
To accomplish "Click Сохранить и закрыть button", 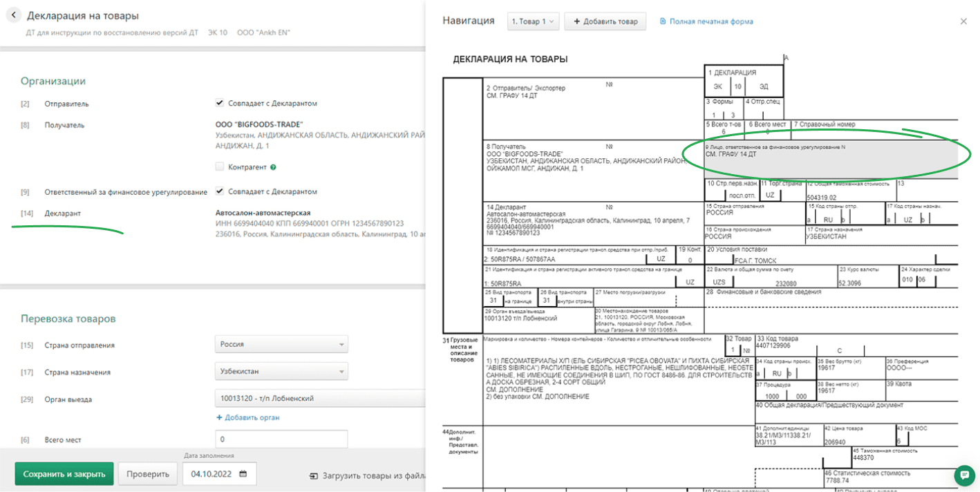I will [x=64, y=474].
